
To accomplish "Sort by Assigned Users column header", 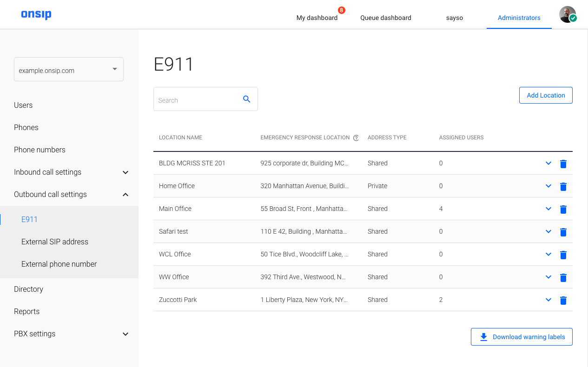I will point(462,138).
